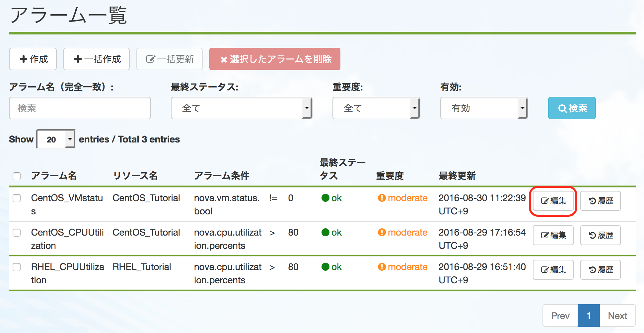The image size is (644, 333).
Task: Click nova.vm.status.bool condition text
Action: pyautogui.click(x=227, y=204)
